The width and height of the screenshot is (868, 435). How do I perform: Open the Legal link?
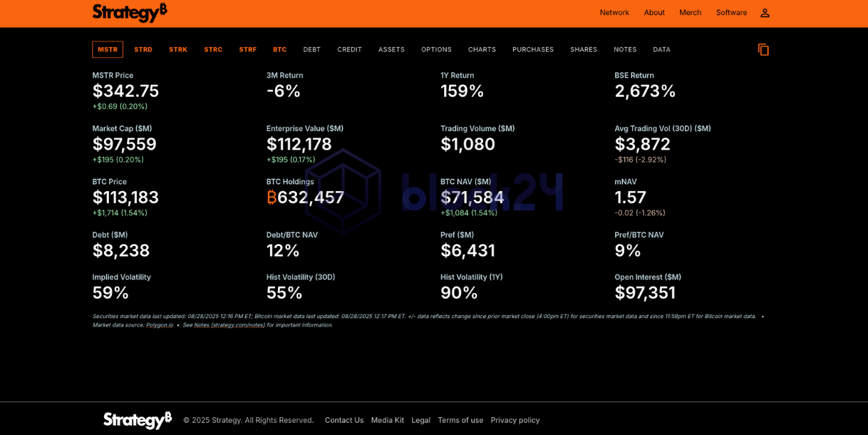pyautogui.click(x=421, y=420)
